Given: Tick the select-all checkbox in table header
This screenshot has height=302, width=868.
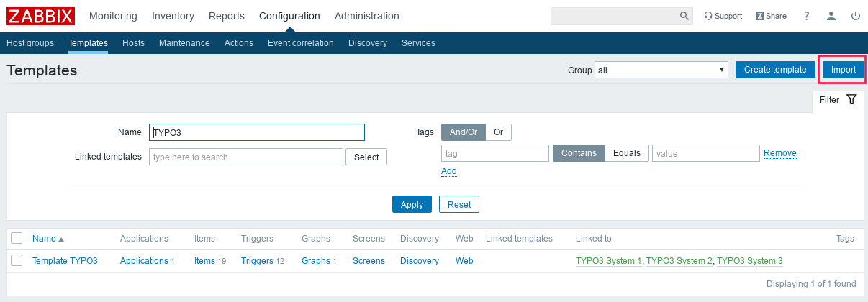Looking at the screenshot, I should pos(17,239).
